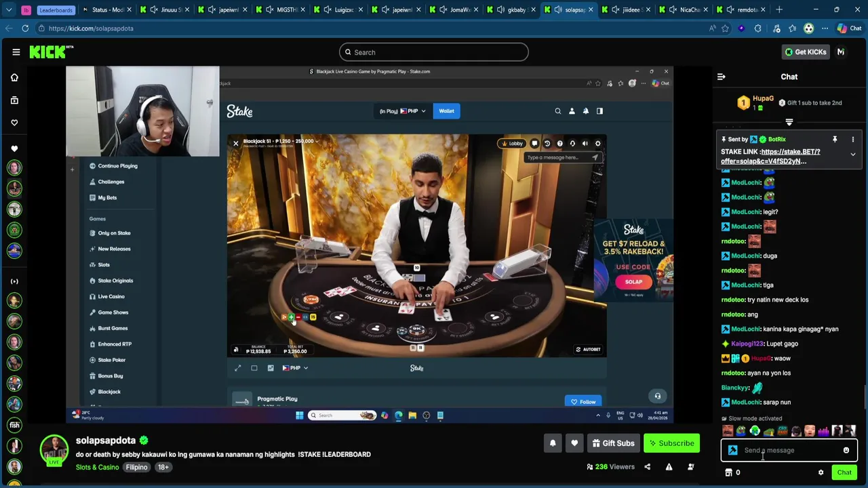This screenshot has height=488, width=868.
Task: Mute audio on JomaWa tab
Action: coord(443,10)
